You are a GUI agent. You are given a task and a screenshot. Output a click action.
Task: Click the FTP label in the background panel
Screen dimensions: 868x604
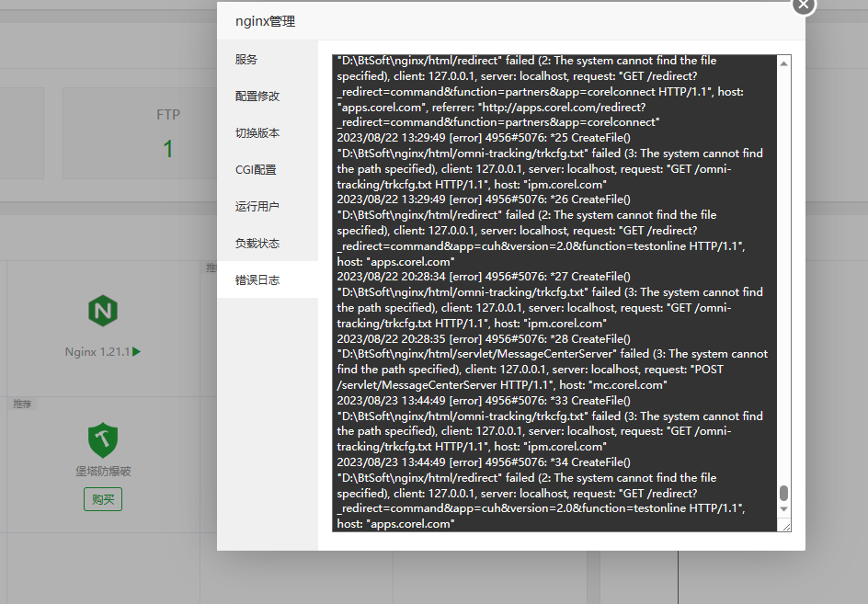tap(168, 115)
